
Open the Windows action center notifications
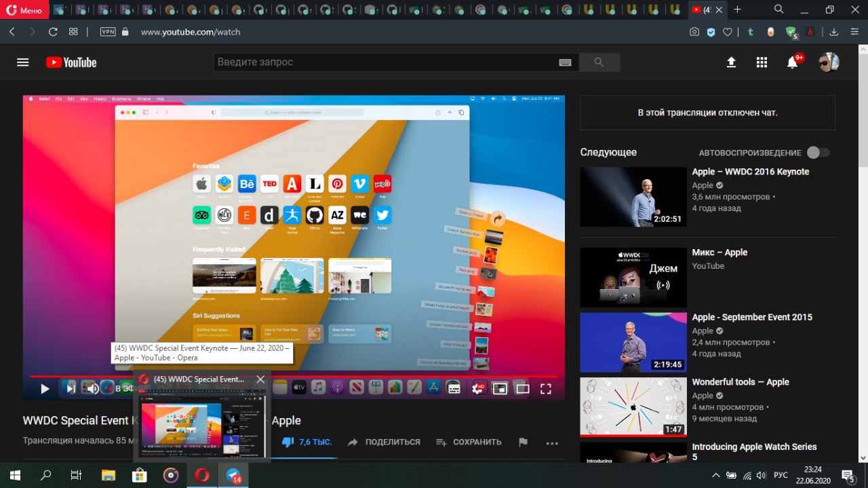tap(848, 475)
